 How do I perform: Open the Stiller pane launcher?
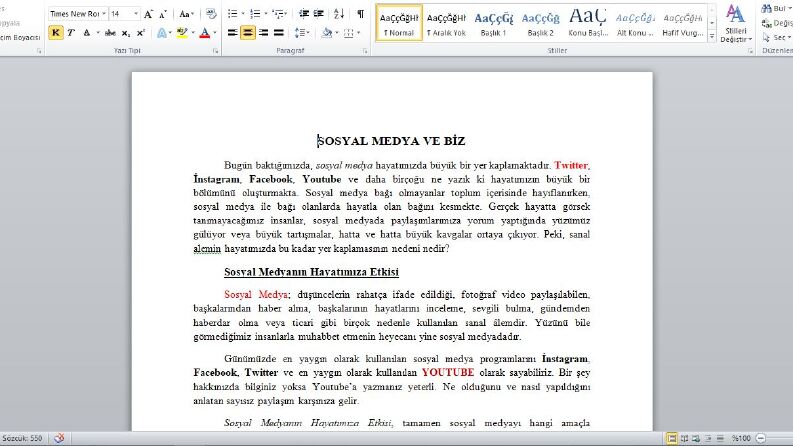pyautogui.click(x=750, y=51)
